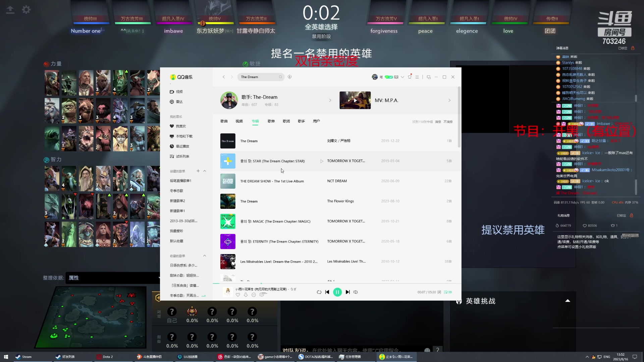Toggle the loop playback mode
The height and width of the screenshot is (362, 644).
[319, 292]
